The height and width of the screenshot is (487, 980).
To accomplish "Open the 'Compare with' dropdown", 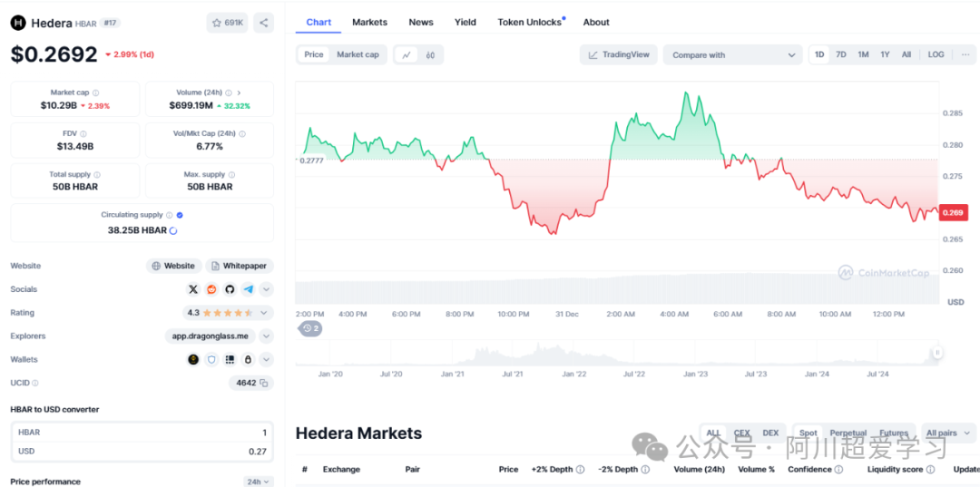I will click(731, 55).
